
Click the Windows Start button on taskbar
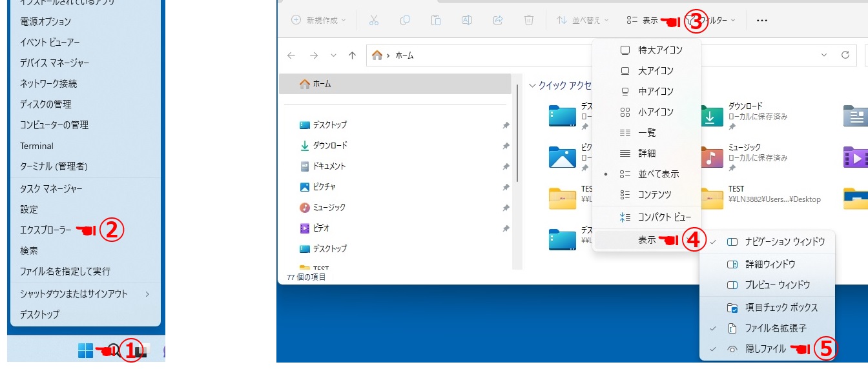(85, 350)
